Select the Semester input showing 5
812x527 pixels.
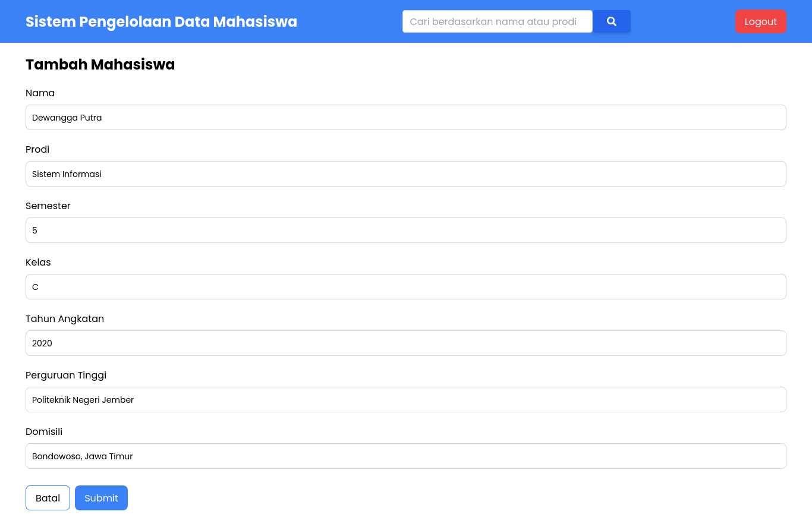tap(406, 231)
